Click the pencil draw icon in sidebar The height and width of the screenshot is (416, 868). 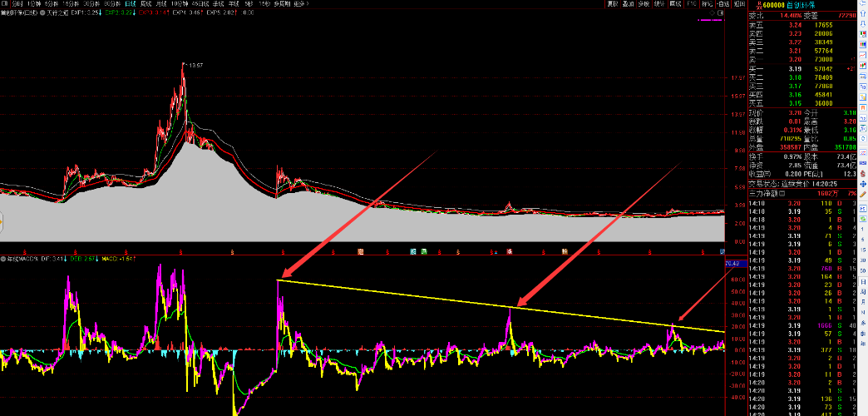(x=863, y=195)
